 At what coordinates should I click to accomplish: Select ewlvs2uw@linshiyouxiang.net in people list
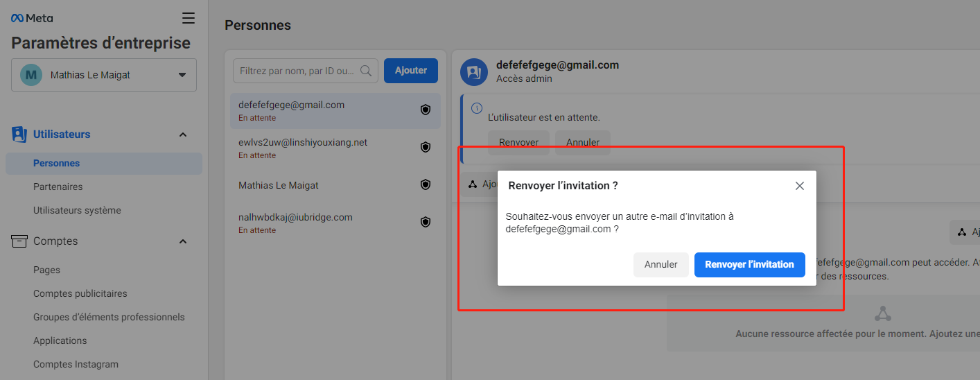pos(335,148)
